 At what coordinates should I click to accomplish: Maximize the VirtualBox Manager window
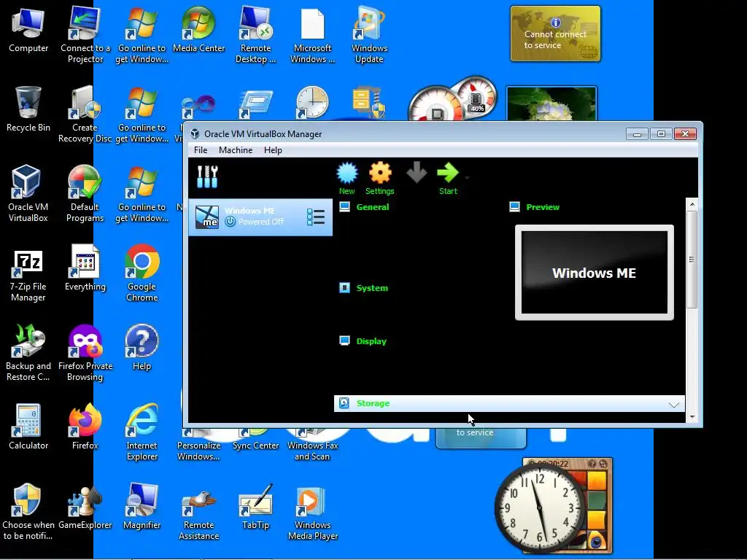click(661, 134)
